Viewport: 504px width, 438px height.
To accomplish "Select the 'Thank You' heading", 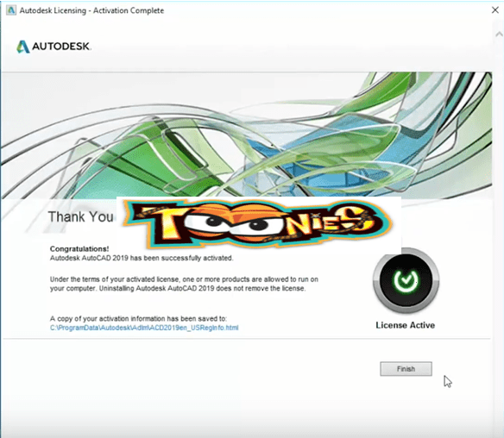I will [80, 216].
